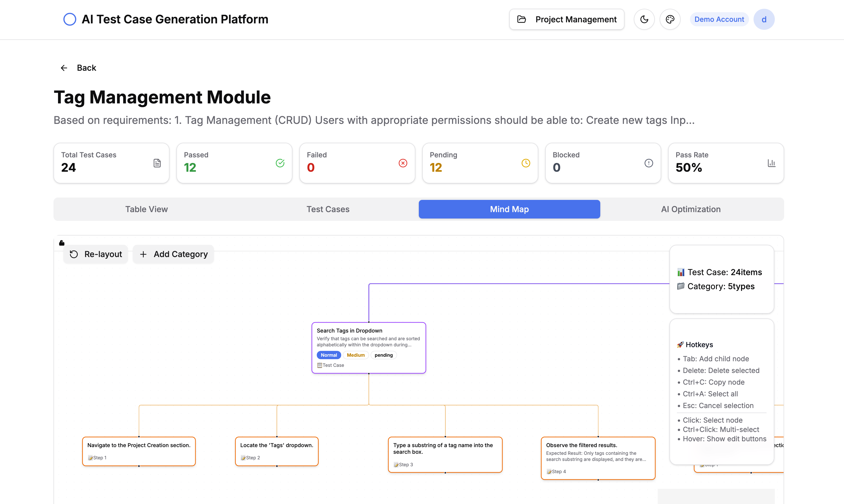Select the Step 1 'Navigate to Project Creation' node
Viewport: 844px width, 504px height.
tap(139, 451)
